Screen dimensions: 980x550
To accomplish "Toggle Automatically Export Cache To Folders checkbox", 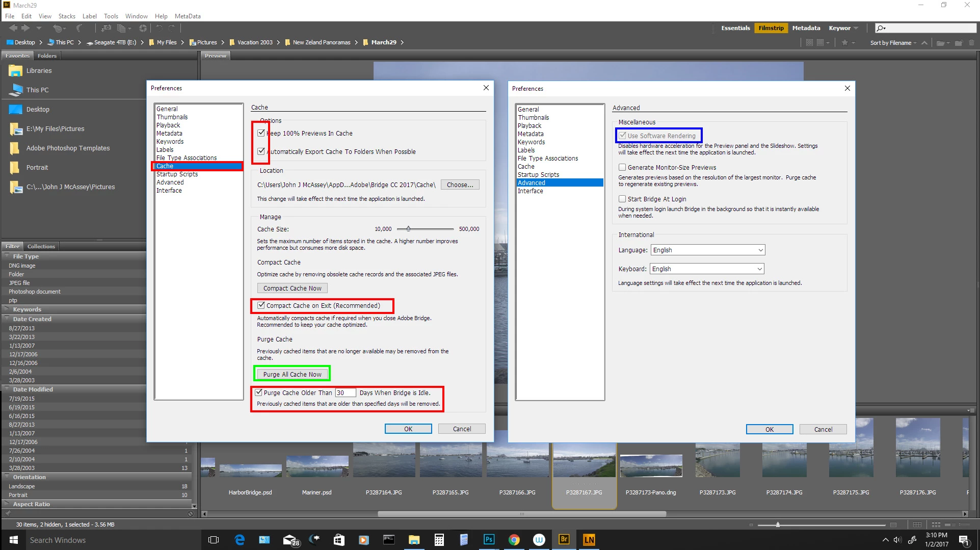I will (261, 151).
